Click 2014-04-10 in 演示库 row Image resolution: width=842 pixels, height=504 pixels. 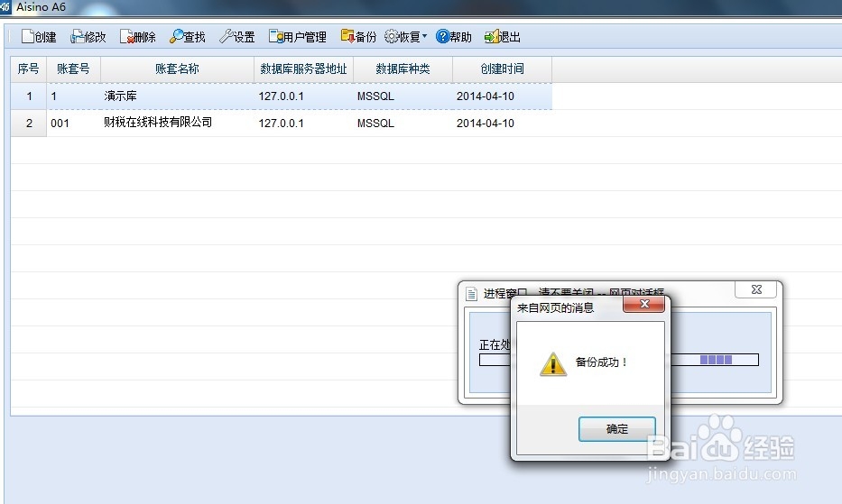click(486, 96)
